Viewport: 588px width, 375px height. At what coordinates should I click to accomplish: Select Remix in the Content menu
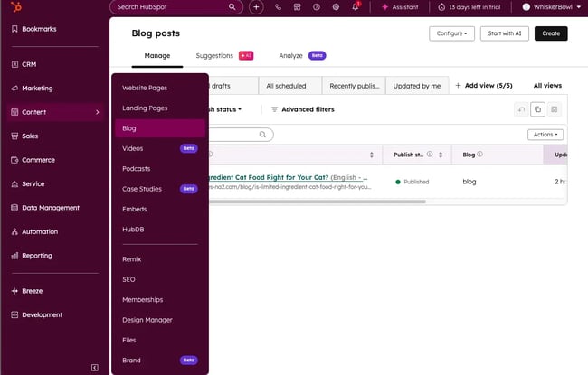click(x=160, y=259)
